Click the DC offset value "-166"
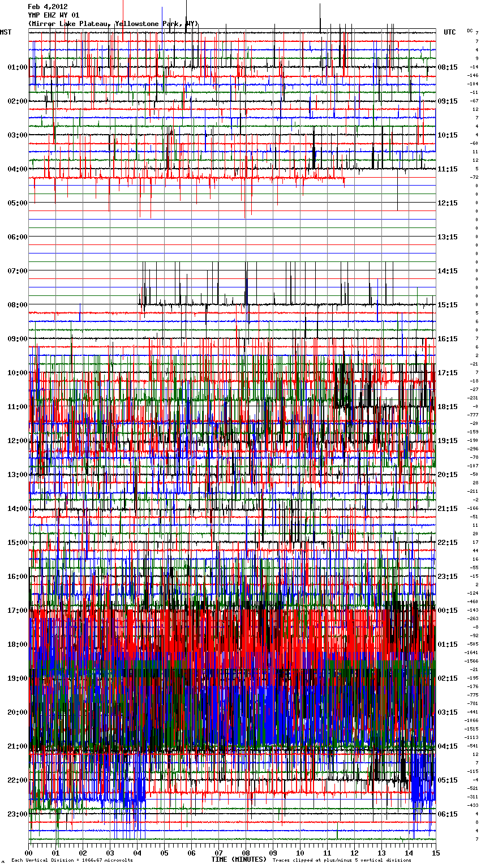The height and width of the screenshot is (868, 481). pyautogui.click(x=473, y=508)
